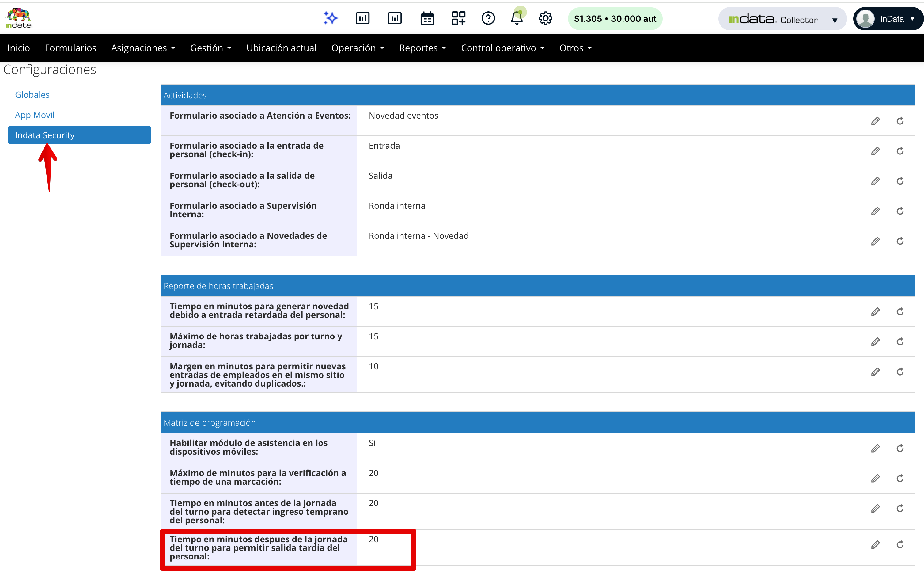Click the AI sparkle icon in header
Viewport: 924px width, 572px height.
331,18
